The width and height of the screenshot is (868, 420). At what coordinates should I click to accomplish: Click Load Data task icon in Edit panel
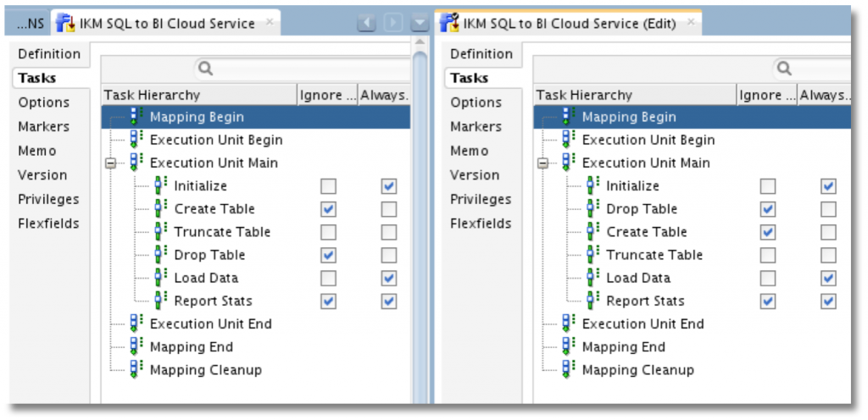tap(593, 278)
